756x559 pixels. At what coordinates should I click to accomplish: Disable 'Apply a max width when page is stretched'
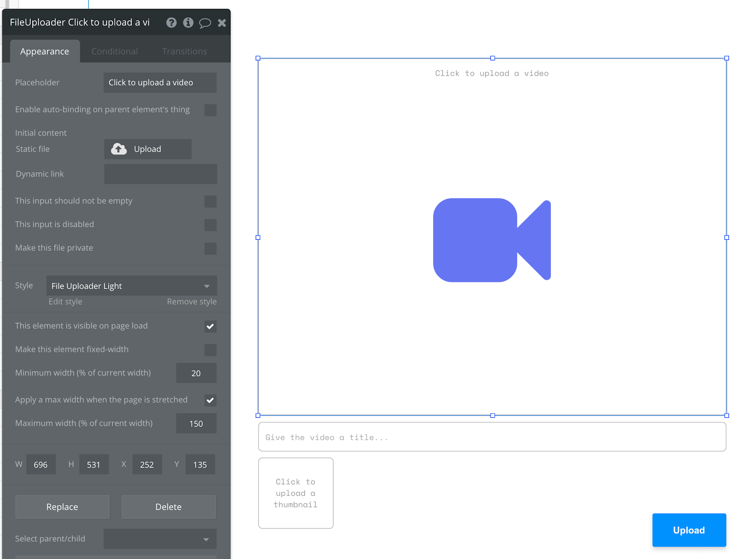210,400
